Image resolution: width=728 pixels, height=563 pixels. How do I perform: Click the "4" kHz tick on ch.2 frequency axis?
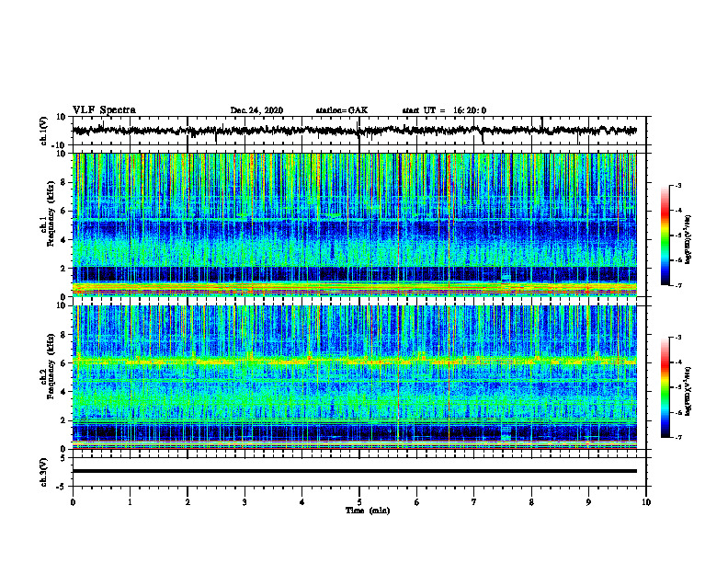coord(63,392)
